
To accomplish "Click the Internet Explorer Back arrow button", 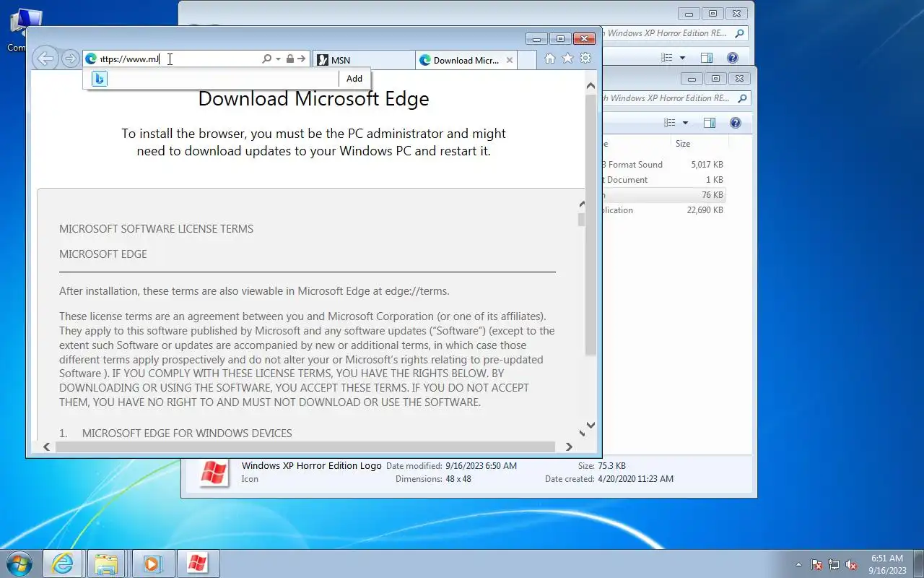I will pos(45,59).
